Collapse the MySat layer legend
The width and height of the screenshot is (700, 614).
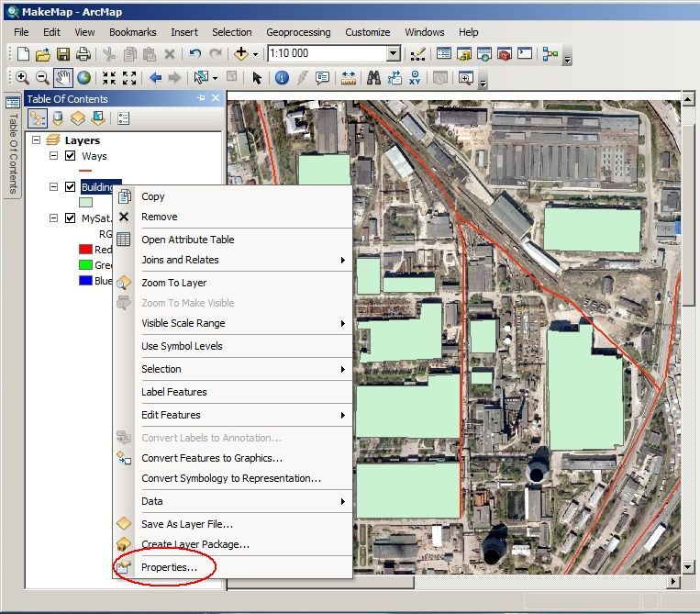53,218
